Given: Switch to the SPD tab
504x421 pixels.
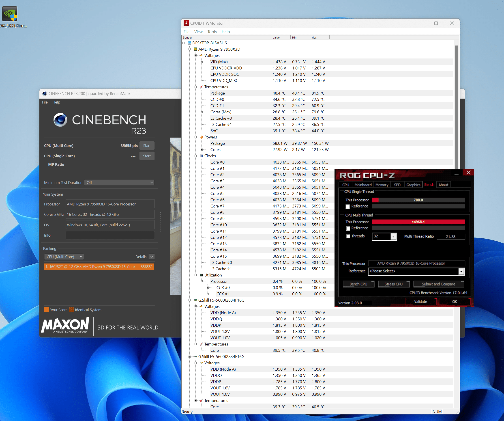Looking at the screenshot, I should click(x=397, y=185).
